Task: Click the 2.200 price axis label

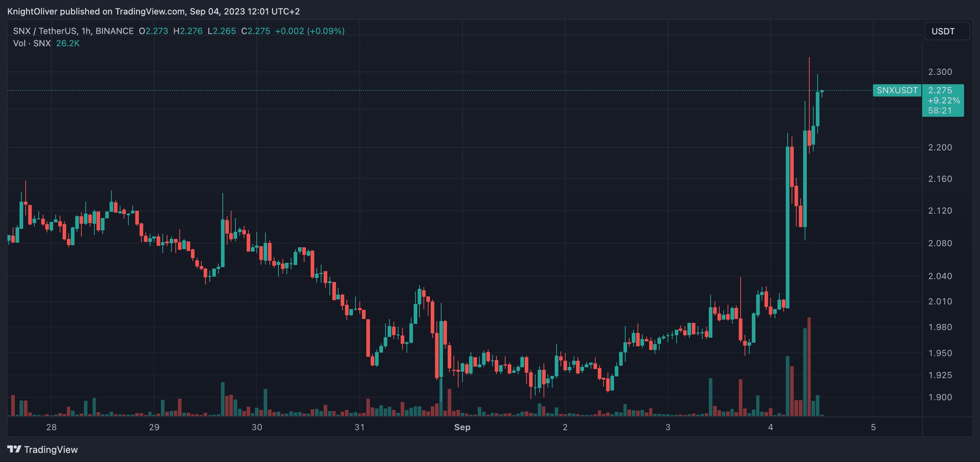Action: (940, 147)
